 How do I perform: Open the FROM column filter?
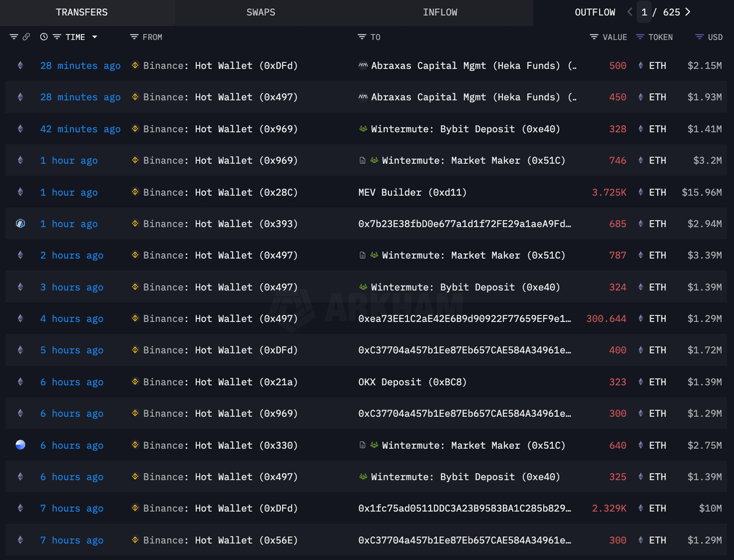135,37
